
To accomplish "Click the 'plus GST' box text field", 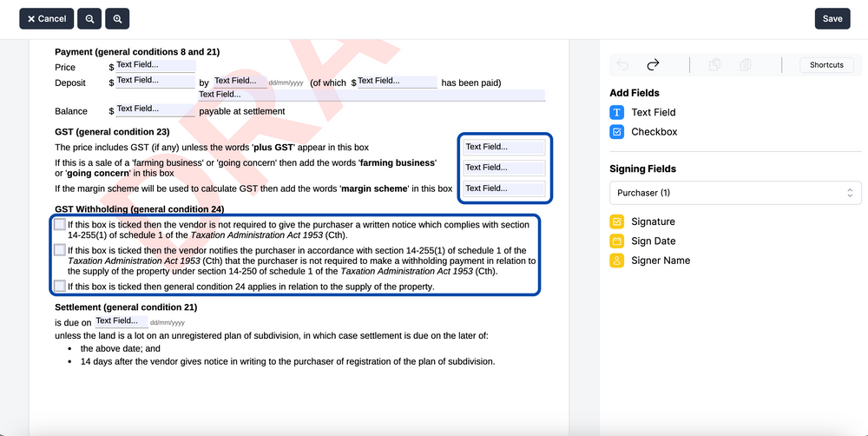I will pyautogui.click(x=504, y=148).
